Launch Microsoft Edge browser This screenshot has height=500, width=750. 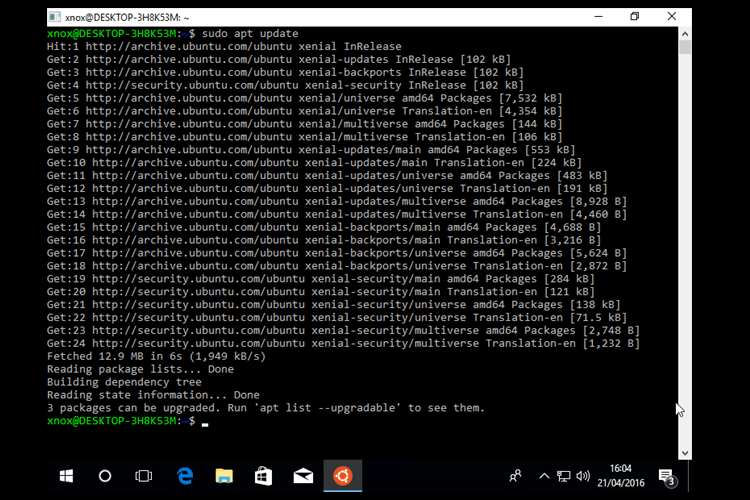(185, 476)
